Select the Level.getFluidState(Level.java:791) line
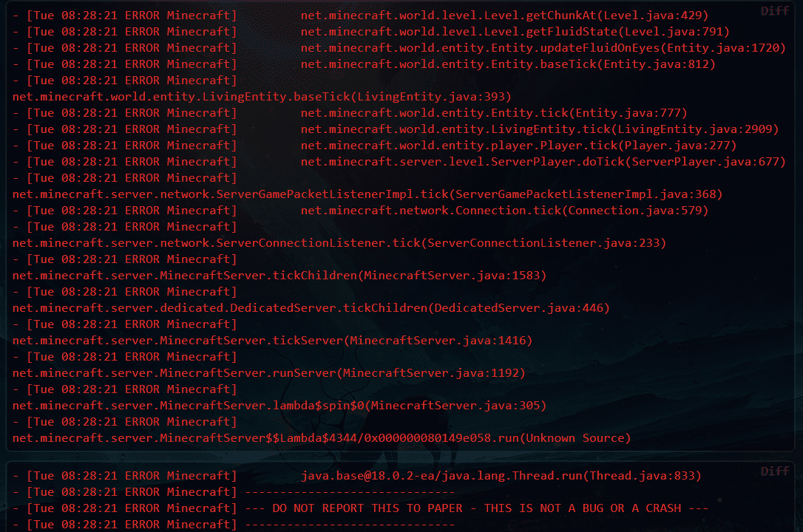This screenshot has width=803, height=532. [371, 32]
